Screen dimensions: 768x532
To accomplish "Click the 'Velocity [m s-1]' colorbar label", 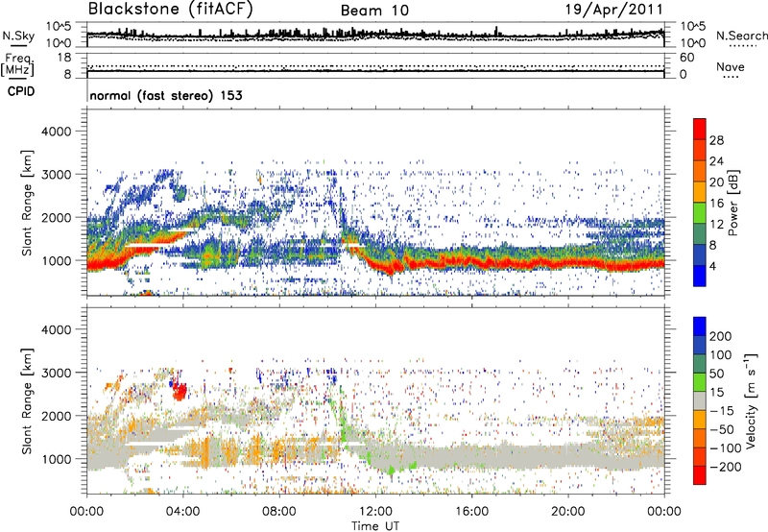I will point(751,400).
